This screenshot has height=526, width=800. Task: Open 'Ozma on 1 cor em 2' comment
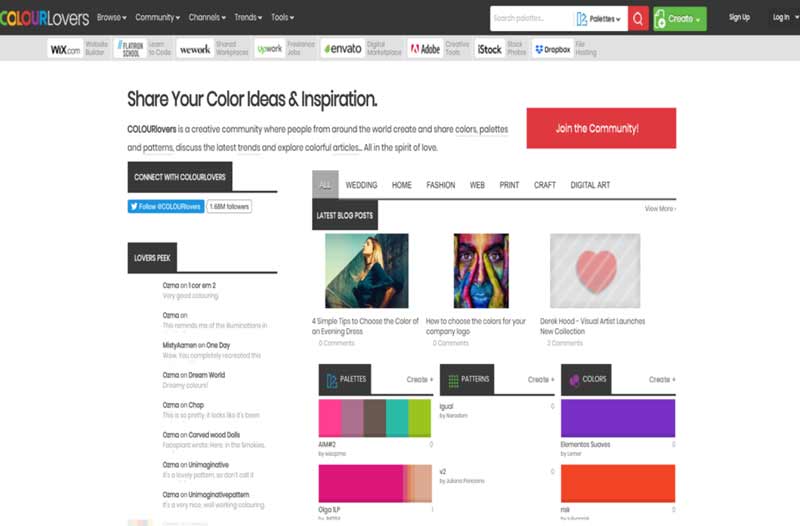point(189,286)
